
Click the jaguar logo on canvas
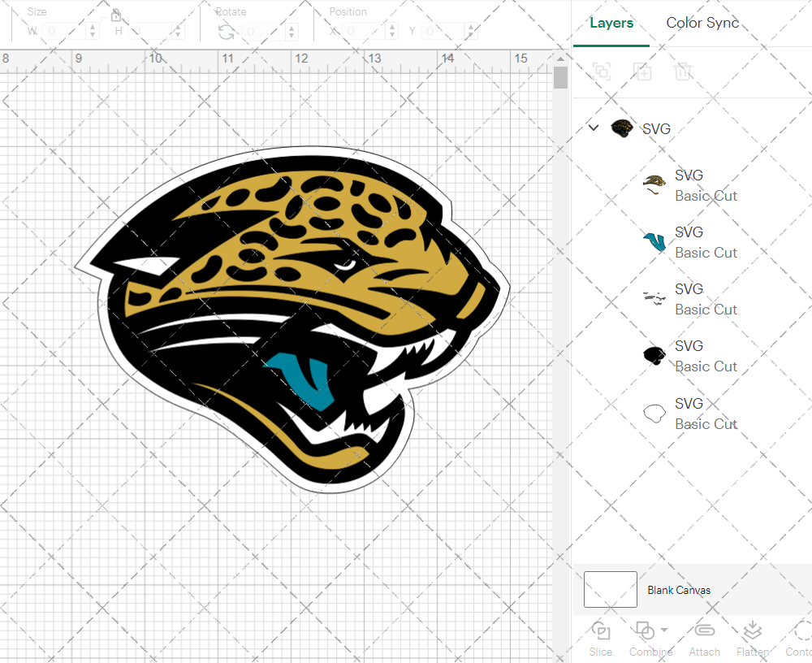click(x=292, y=319)
